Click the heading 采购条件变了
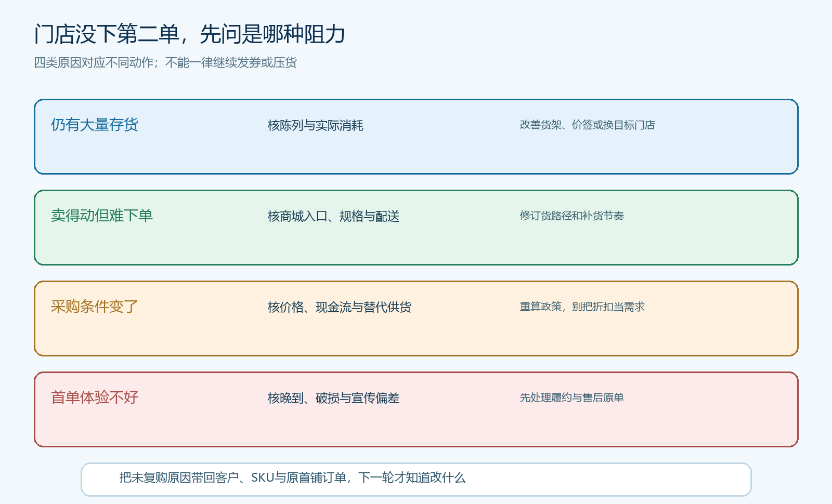Viewport: 832px width, 504px height. (95, 307)
